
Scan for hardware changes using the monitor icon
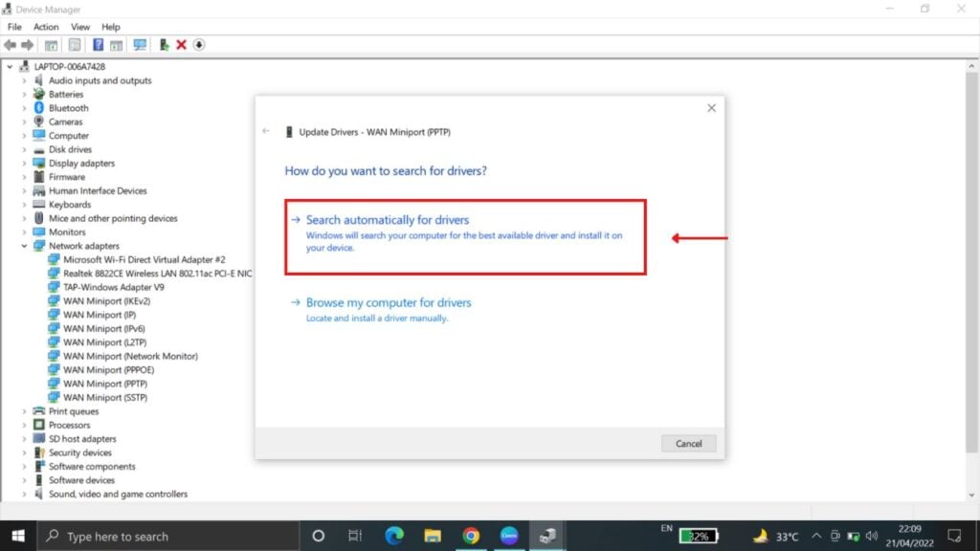(x=140, y=45)
